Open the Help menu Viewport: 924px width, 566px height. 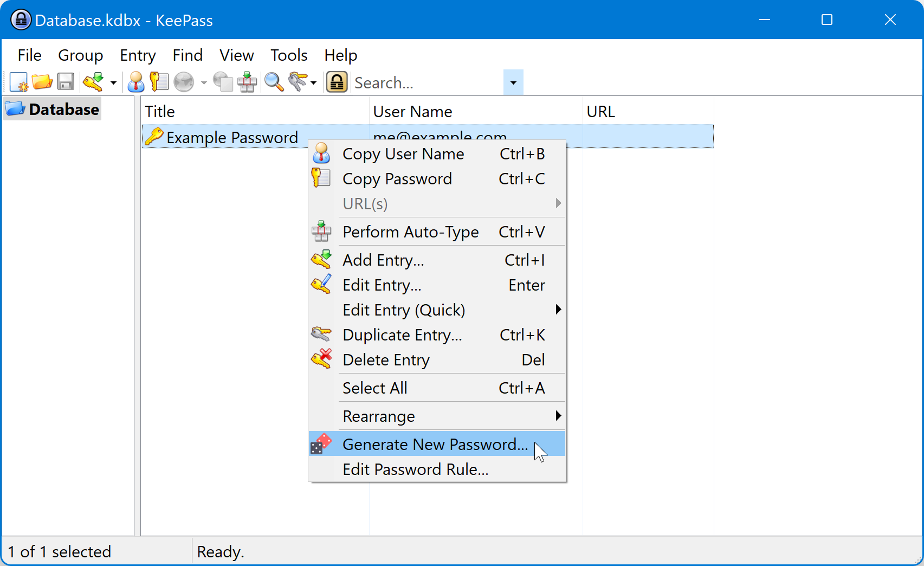[x=340, y=55]
